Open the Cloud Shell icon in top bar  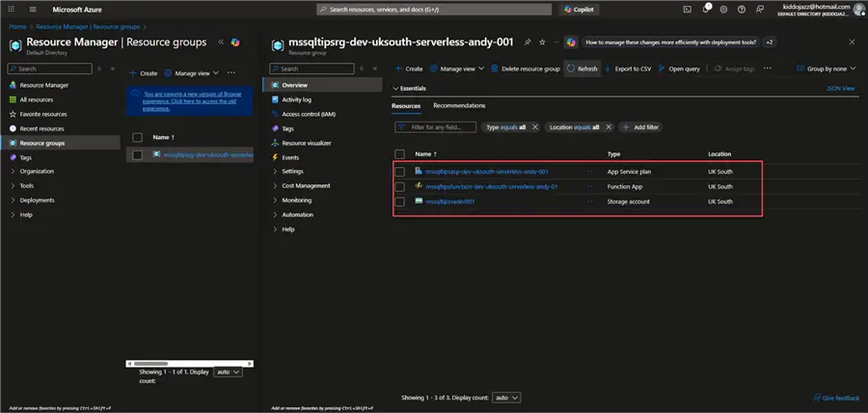pyautogui.click(x=687, y=10)
